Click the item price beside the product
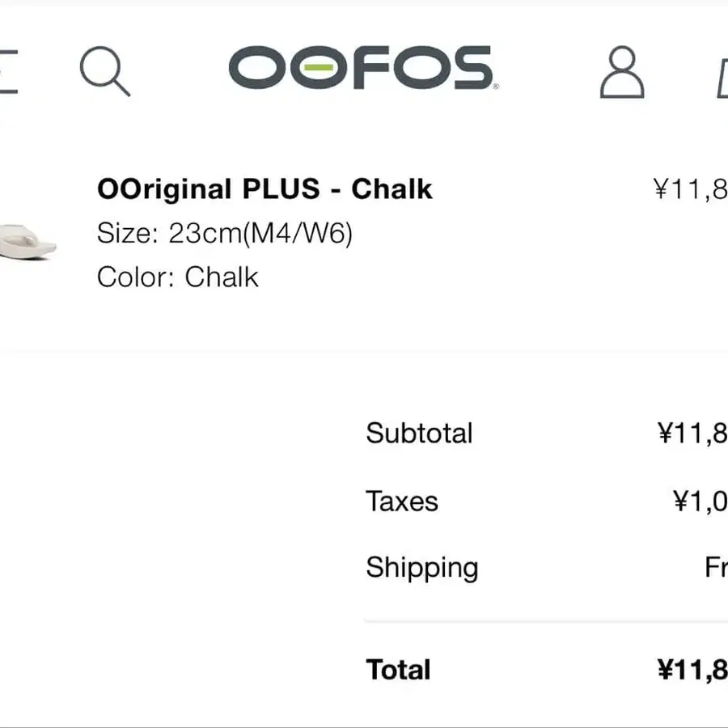 (691, 189)
